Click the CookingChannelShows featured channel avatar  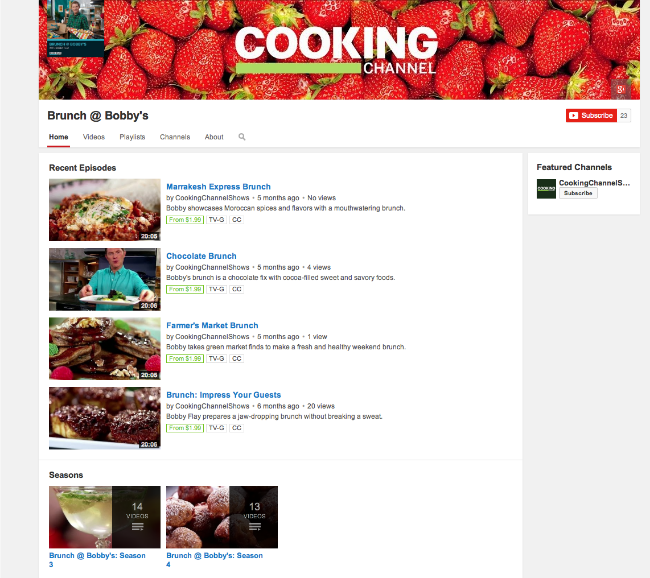546,189
